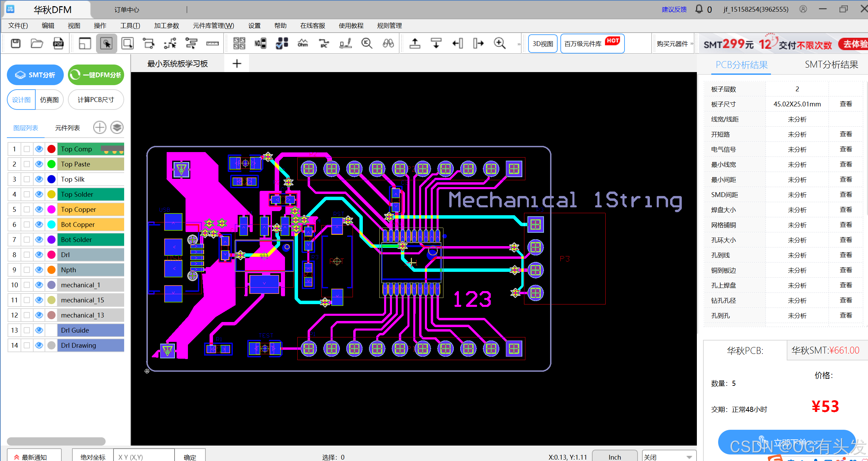The height and width of the screenshot is (461, 868).
Task: Check the Top Copper layer checkbox
Action: pyautogui.click(x=27, y=209)
